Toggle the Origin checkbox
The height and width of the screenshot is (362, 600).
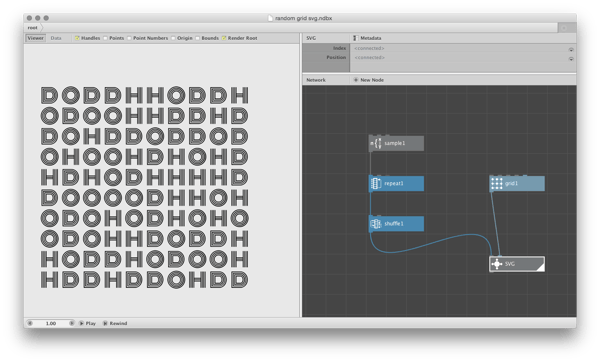[x=173, y=38]
